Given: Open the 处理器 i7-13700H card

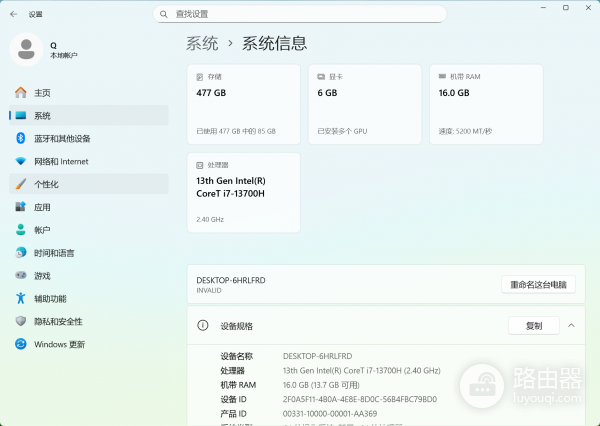Looking at the screenshot, I should point(244,193).
